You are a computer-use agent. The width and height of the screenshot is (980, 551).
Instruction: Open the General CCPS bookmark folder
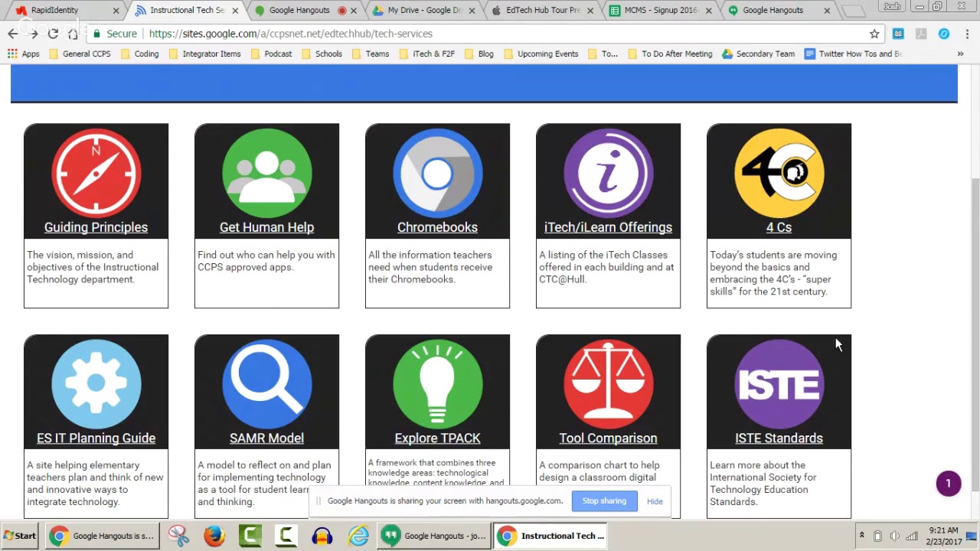point(80,54)
